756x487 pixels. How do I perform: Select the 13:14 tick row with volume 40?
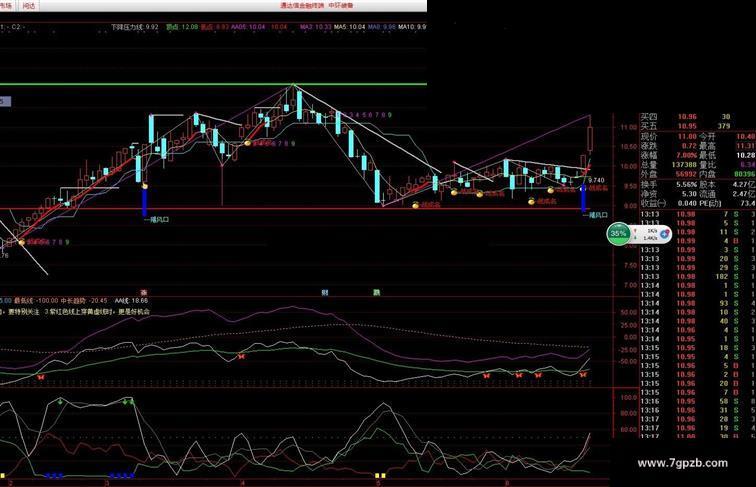[x=698, y=321]
